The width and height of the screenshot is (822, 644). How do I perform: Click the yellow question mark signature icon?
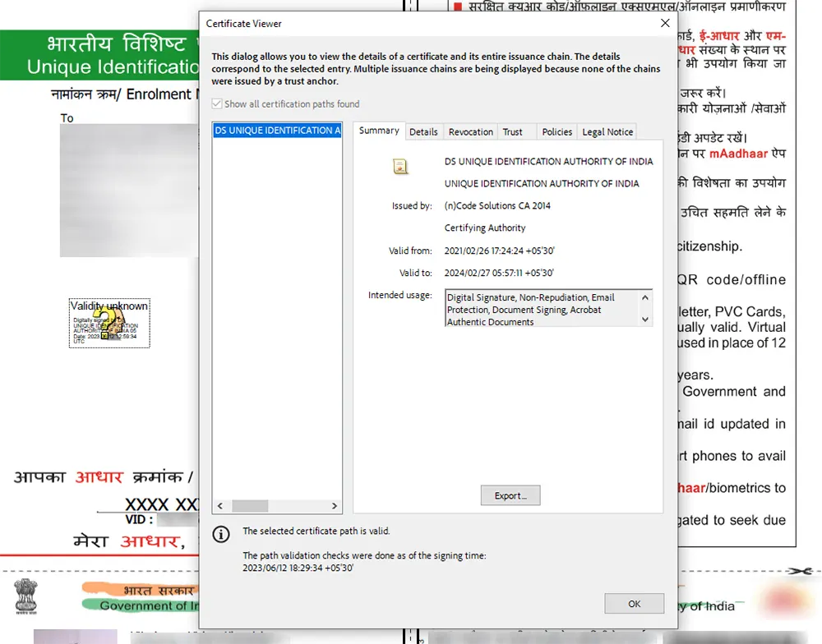(109, 323)
